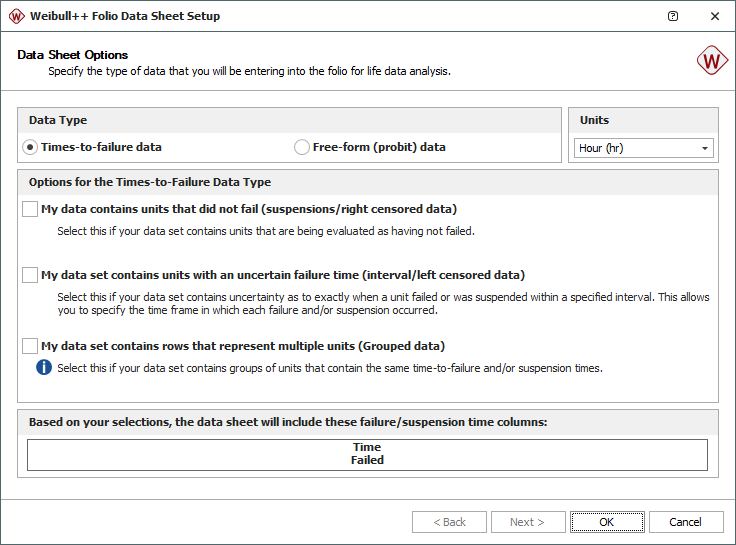Click the Cancel button
Viewport: 736px width, 545px height.
(685, 522)
